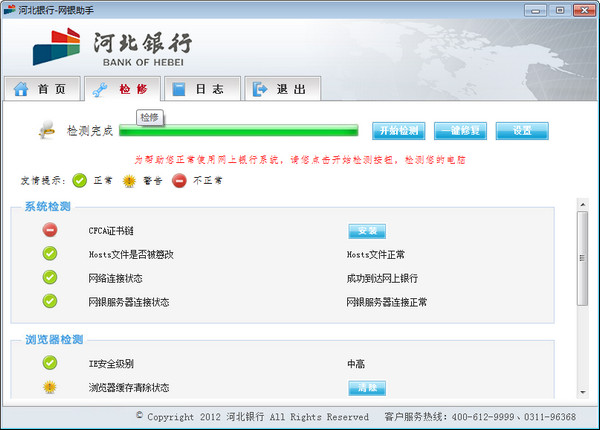Click the exit arrow icon on 退出 tab
The height and width of the screenshot is (430, 600).
pos(260,89)
